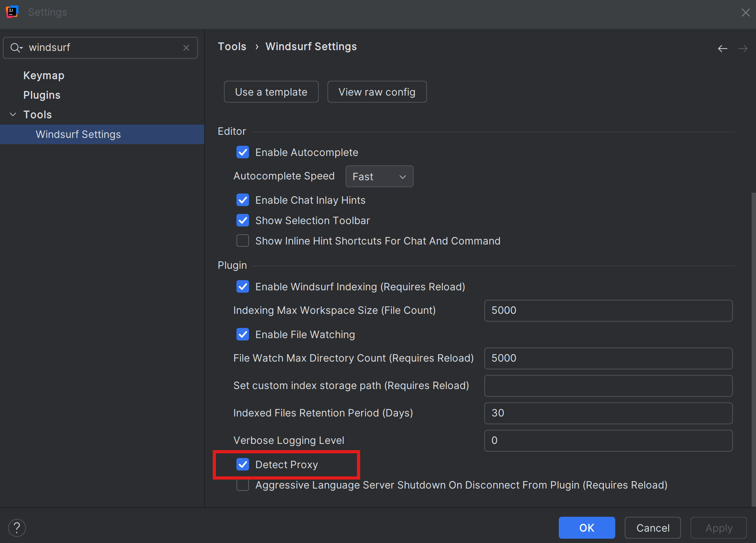
Task: Click the back navigation arrow
Action: [x=723, y=48]
